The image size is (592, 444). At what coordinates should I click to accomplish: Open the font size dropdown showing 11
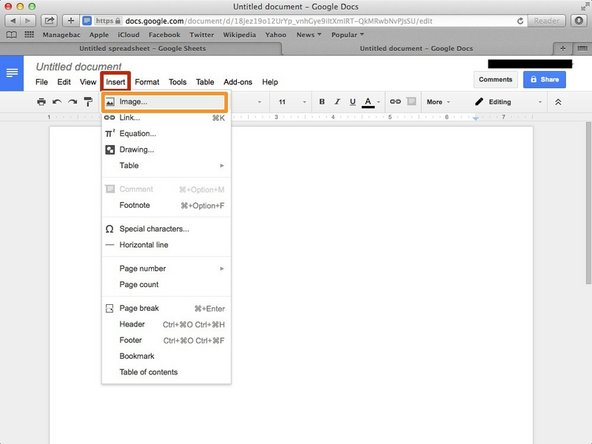pyautogui.click(x=291, y=102)
